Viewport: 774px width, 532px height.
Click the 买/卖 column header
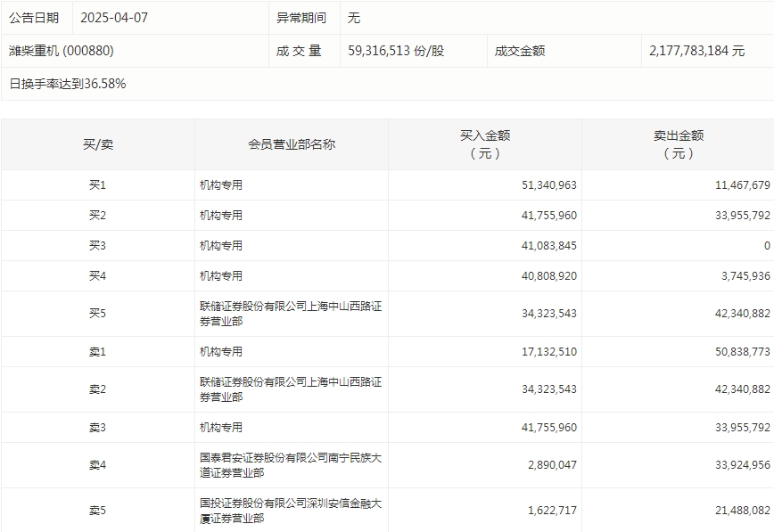[94, 143]
